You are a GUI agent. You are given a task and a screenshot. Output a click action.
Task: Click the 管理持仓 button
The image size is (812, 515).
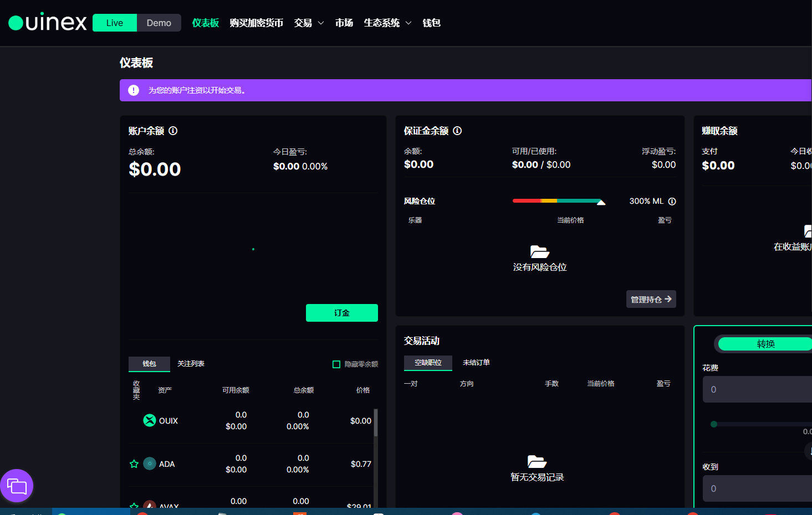click(x=651, y=299)
